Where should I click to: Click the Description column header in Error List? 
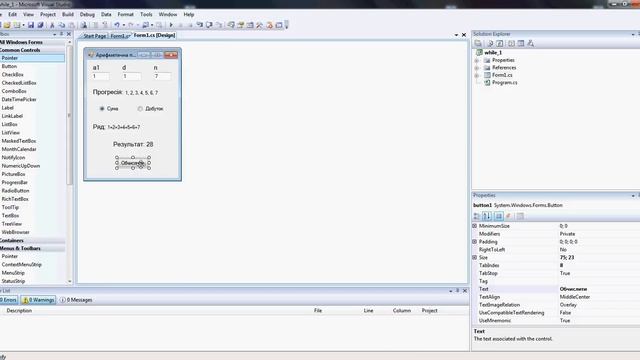19,311
